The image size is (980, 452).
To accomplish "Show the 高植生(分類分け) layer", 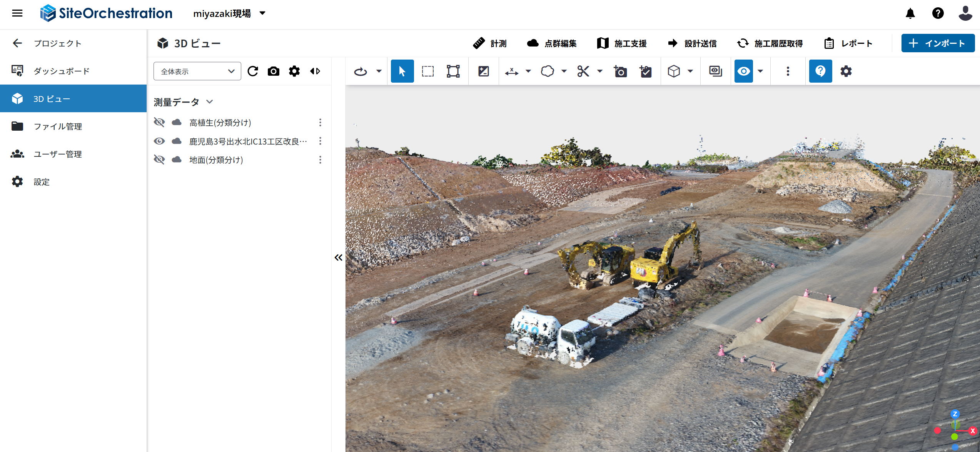I will tap(159, 122).
